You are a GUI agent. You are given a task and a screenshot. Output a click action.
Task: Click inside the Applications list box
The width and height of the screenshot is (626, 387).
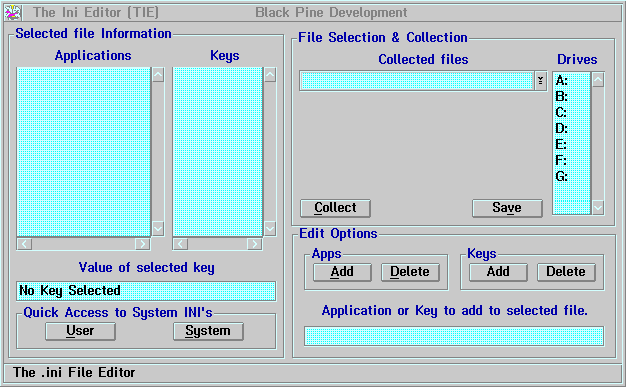[x=83, y=152]
